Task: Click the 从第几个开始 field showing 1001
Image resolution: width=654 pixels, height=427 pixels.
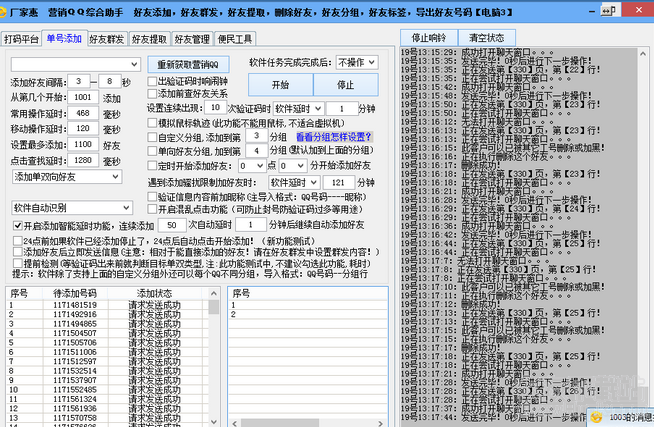Action: coord(83,97)
